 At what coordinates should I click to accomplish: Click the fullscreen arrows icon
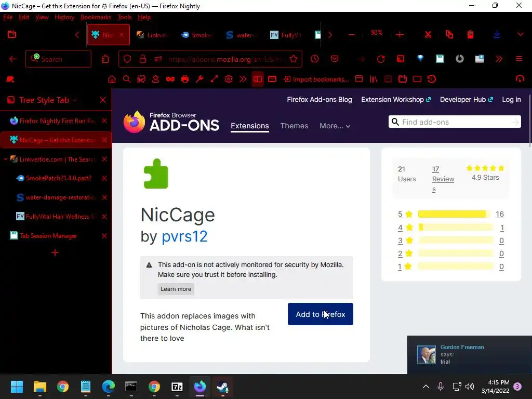[214, 79]
